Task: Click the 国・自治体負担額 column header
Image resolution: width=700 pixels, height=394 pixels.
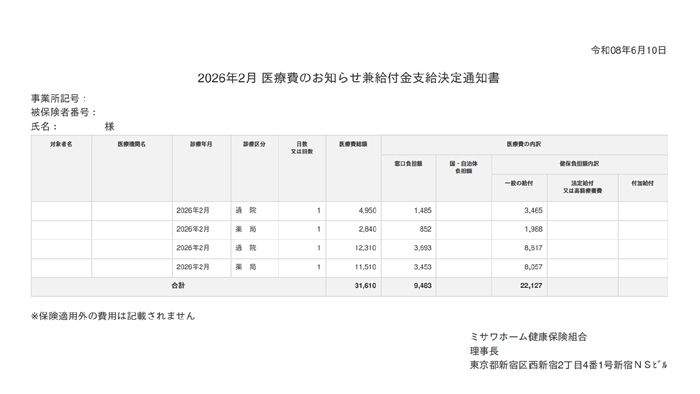Action: (x=463, y=167)
